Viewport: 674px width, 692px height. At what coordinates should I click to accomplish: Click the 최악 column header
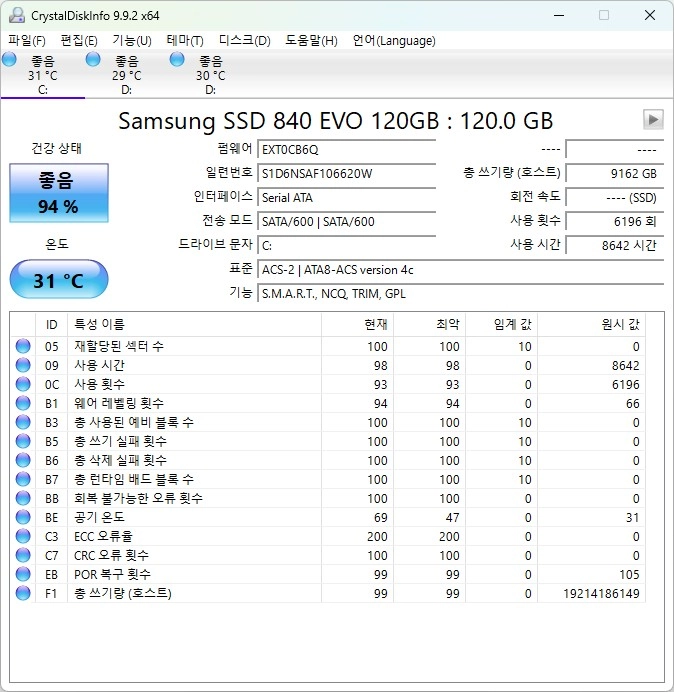[x=429, y=324]
